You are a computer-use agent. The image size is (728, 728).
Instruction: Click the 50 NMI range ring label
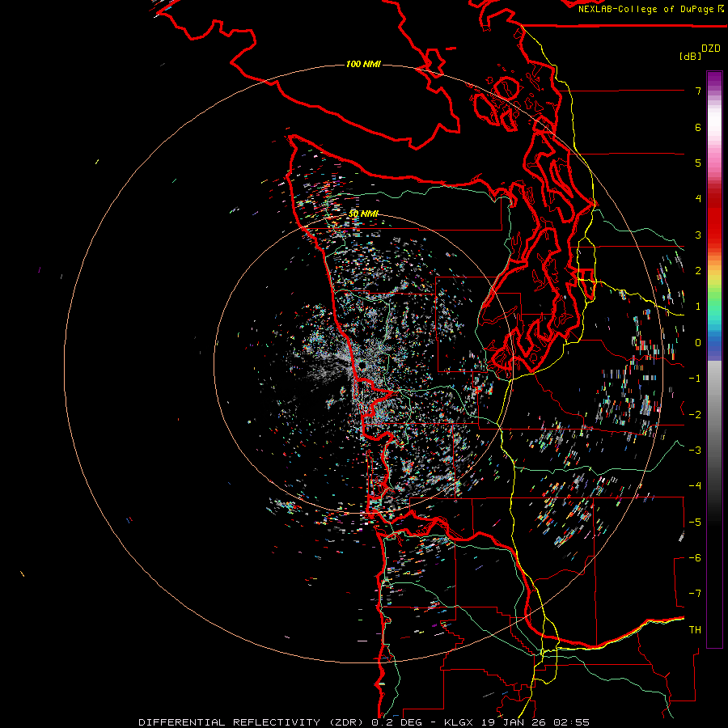pos(363,214)
